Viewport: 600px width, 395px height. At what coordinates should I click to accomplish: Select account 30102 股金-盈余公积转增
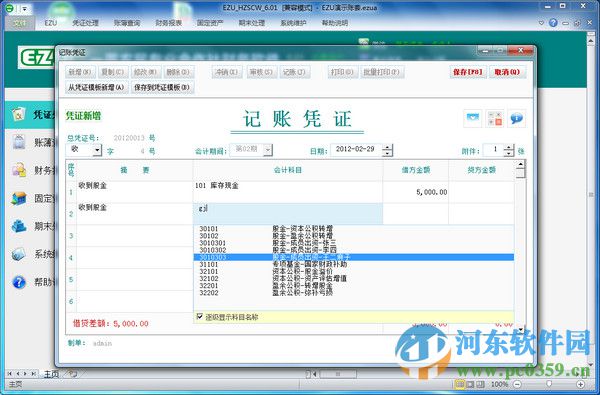[x=354, y=236]
